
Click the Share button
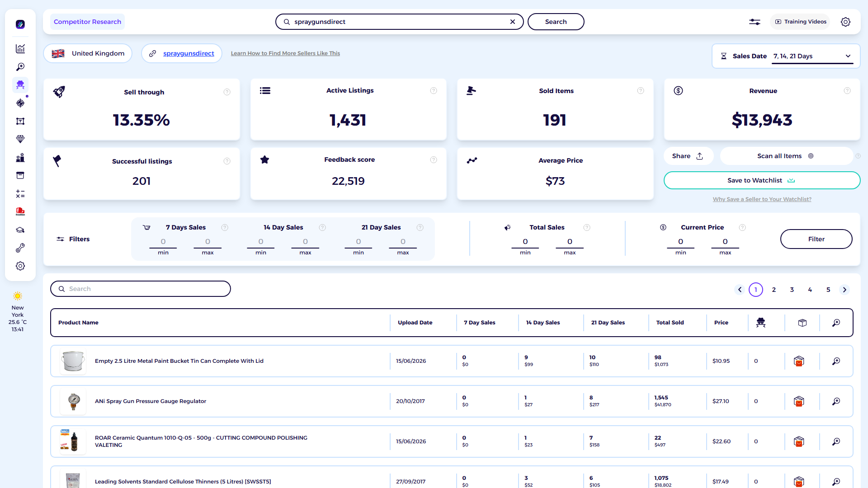pos(688,156)
